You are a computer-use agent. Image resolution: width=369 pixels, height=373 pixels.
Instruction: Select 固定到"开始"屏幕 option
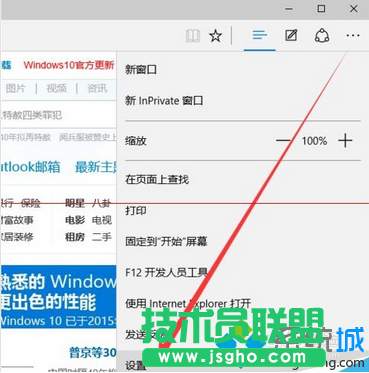click(166, 241)
